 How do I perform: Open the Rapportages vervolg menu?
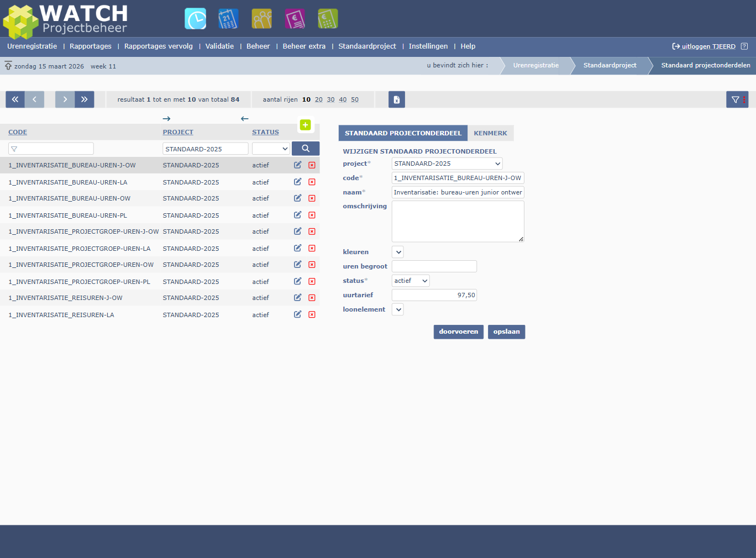[x=158, y=46]
